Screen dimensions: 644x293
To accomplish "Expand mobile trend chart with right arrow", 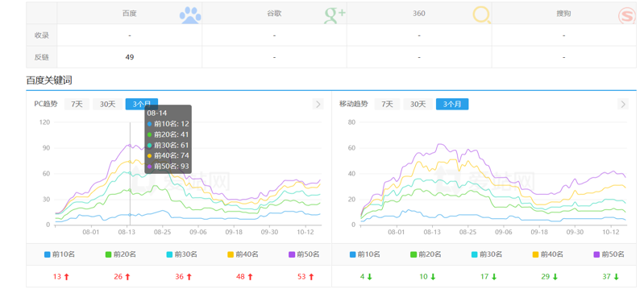I will [x=623, y=104].
